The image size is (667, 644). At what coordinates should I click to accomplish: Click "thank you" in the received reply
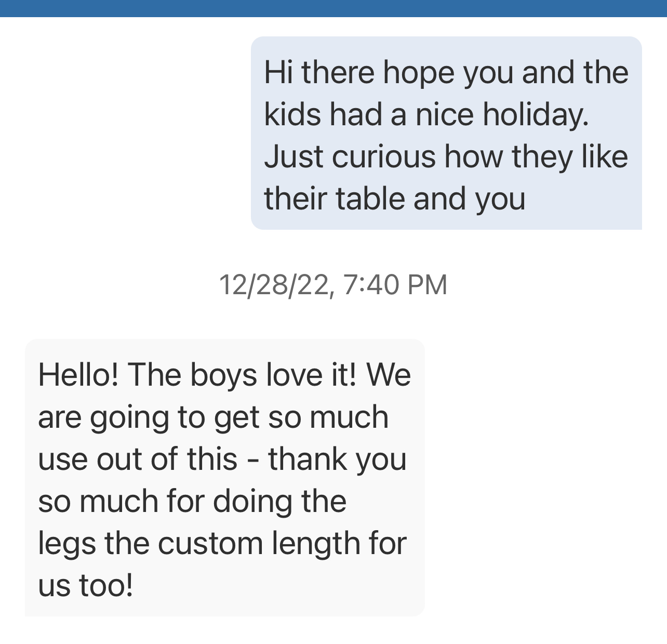click(337, 459)
